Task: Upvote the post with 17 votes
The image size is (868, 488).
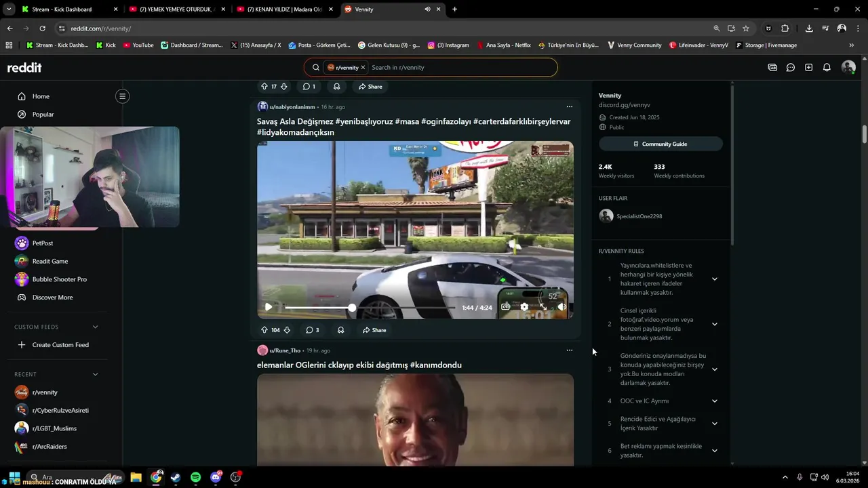Action: 264,87
